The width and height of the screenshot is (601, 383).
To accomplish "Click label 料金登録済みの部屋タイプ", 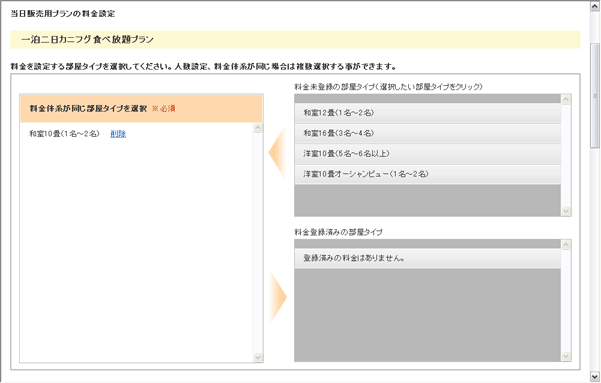I will tap(338, 232).
